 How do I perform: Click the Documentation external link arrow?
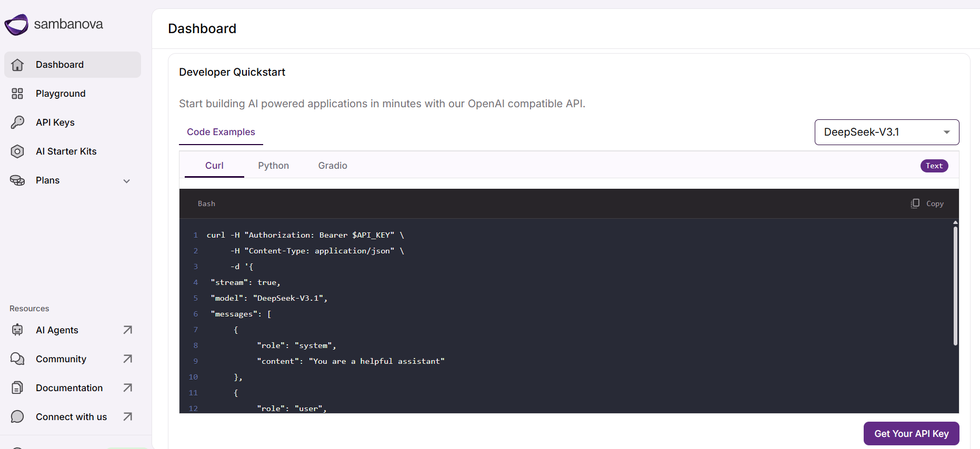pyautogui.click(x=127, y=387)
